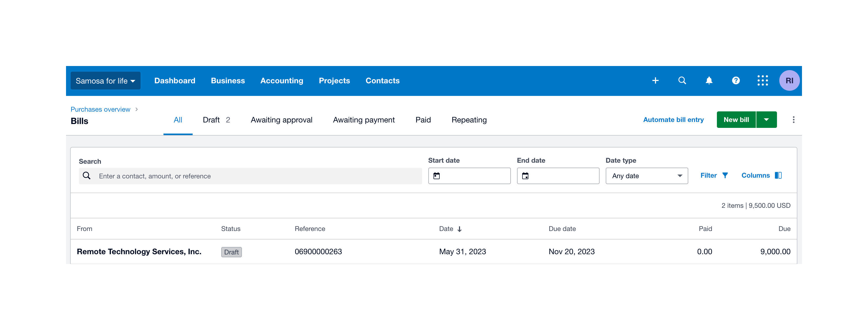The image size is (868, 330).
Task: Open the End date calendar picker icon
Action: [526, 175]
